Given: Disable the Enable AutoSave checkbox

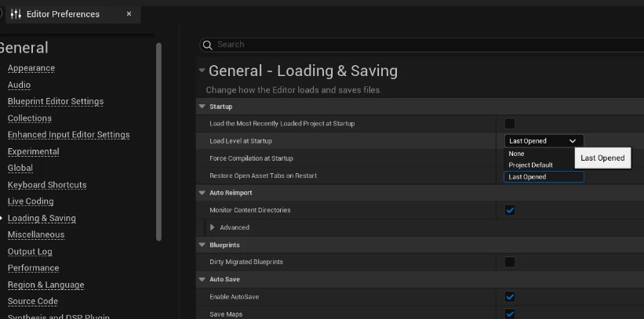Looking at the screenshot, I should 510,297.
